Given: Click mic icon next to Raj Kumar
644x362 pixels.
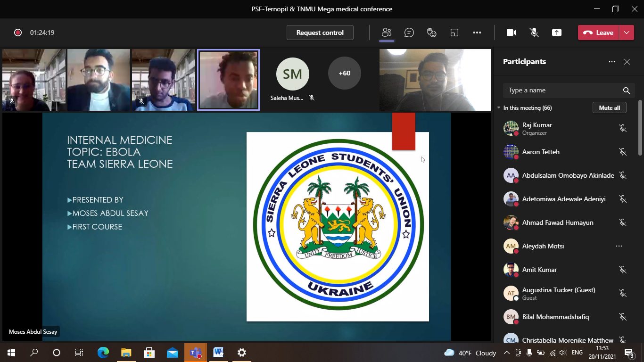Looking at the screenshot, I should (x=623, y=128).
